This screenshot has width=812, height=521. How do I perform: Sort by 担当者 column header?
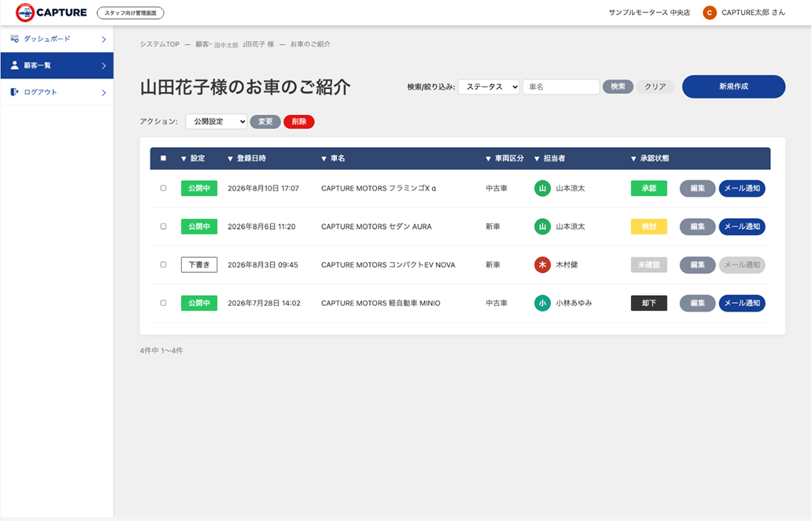click(550, 158)
